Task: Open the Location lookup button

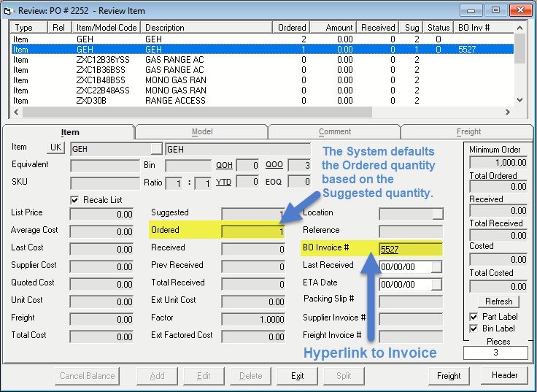Action: click(x=438, y=213)
